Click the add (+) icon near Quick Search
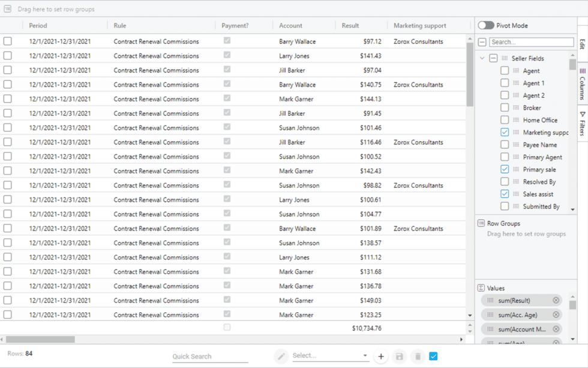Screen dimensions: 588x368 (x=381, y=356)
